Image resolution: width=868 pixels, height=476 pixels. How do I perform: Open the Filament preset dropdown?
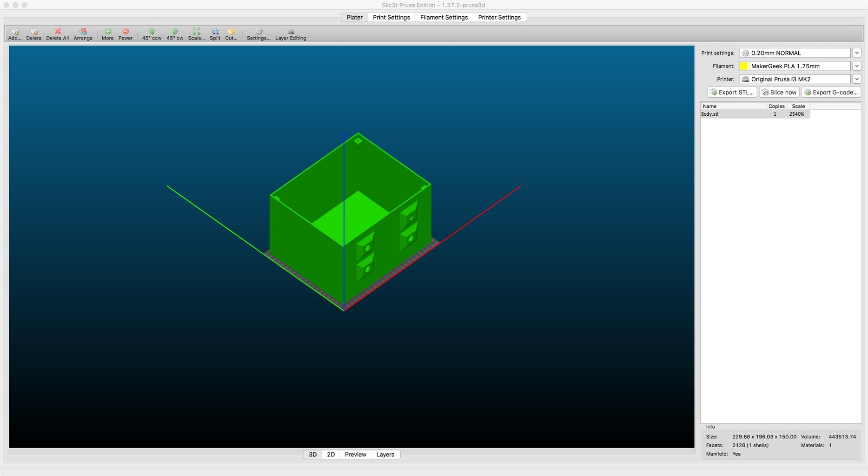pos(795,66)
